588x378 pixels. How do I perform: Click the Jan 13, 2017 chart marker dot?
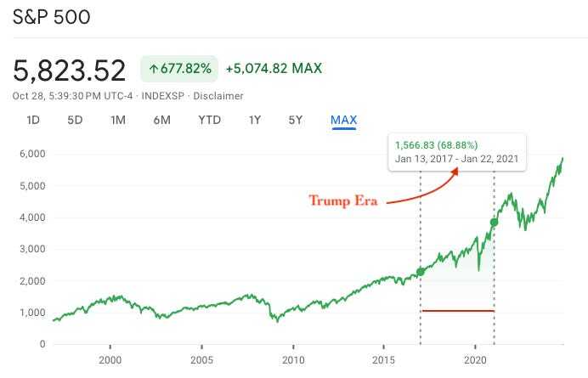coord(421,272)
